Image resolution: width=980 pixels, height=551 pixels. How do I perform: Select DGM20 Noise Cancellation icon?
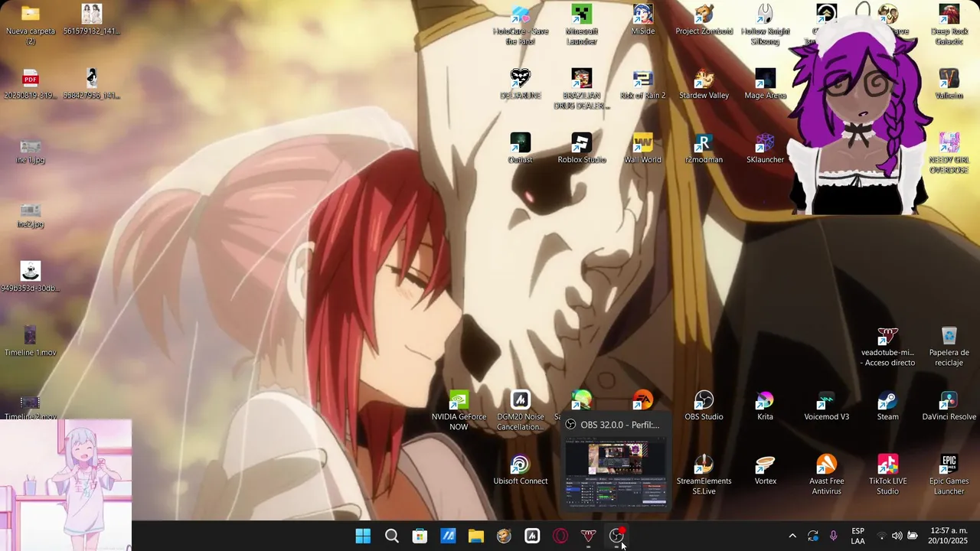521,411
